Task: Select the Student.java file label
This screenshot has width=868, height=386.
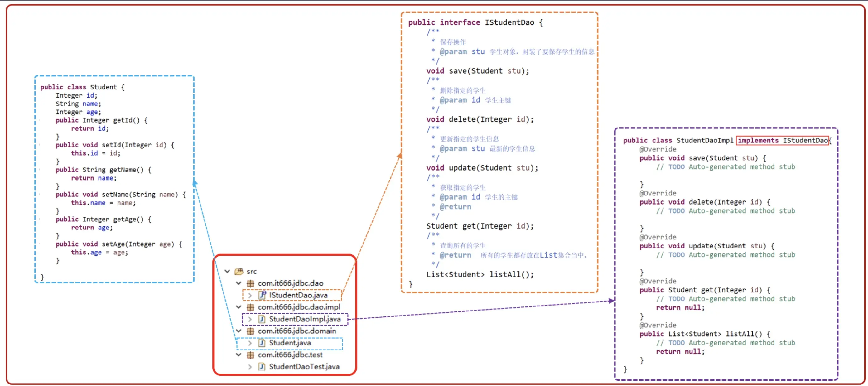Action: pos(290,343)
